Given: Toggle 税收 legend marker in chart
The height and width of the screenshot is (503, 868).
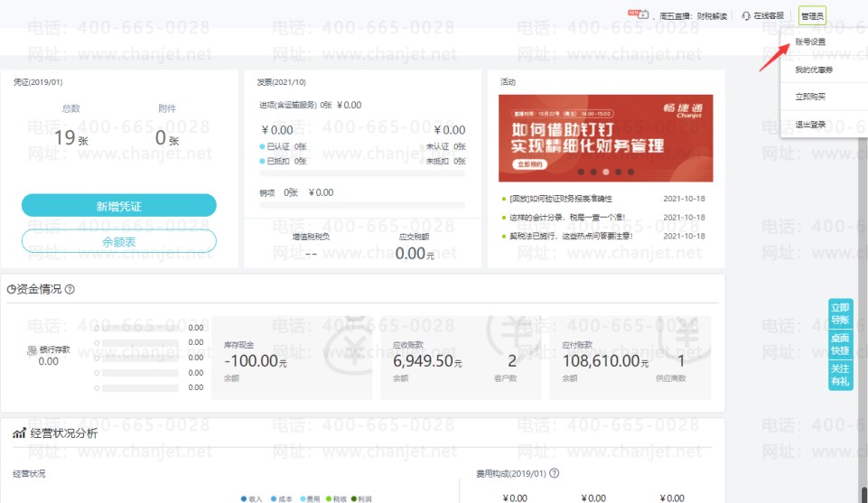Looking at the screenshot, I should (x=329, y=498).
